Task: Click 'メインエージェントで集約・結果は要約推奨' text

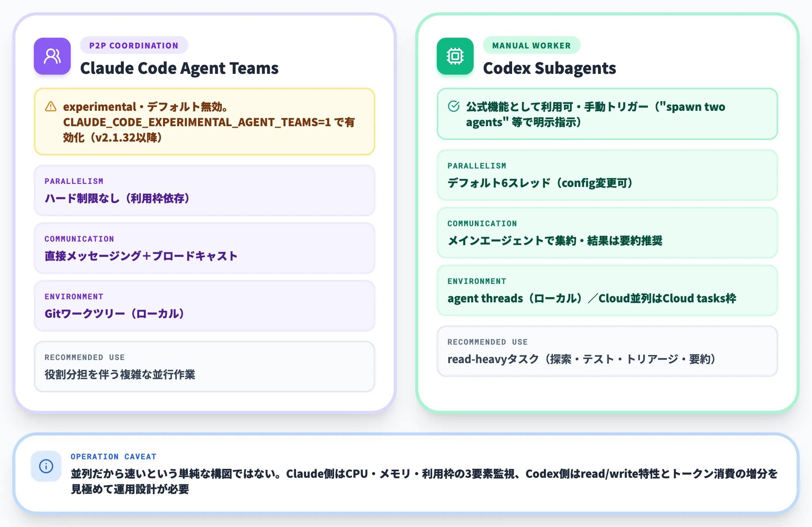Action: (x=555, y=241)
